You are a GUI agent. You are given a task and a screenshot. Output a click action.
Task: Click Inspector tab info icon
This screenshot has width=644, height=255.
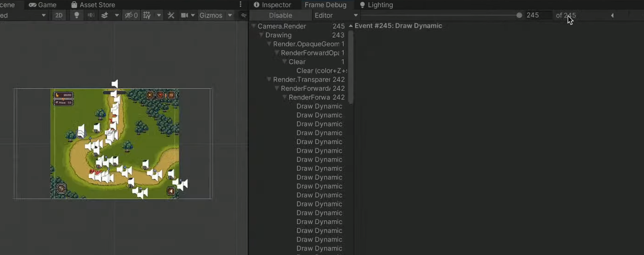point(256,5)
